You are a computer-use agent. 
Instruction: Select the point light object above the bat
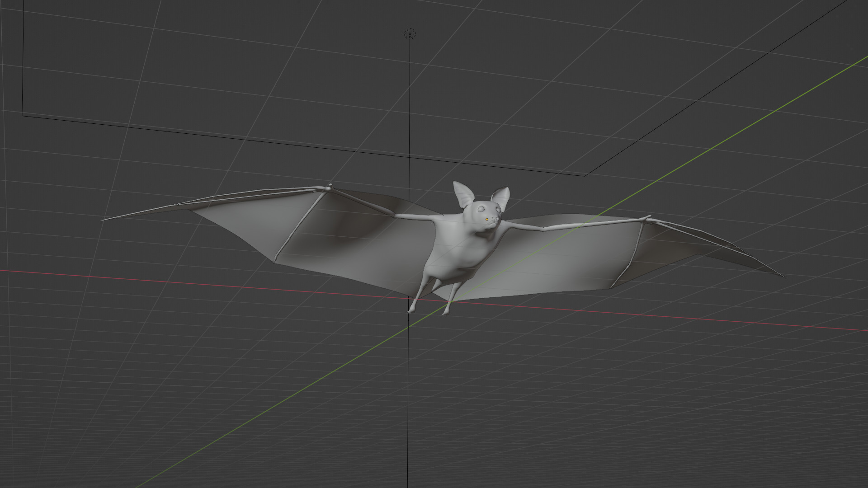pos(410,34)
